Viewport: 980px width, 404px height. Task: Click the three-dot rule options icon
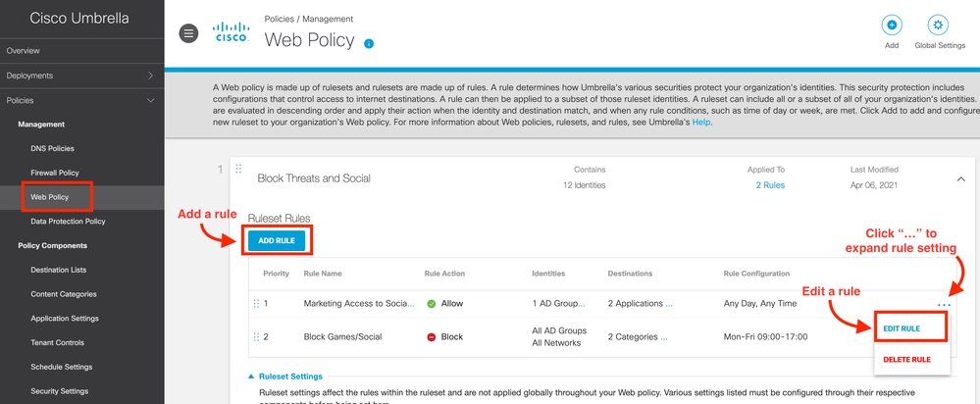click(944, 305)
